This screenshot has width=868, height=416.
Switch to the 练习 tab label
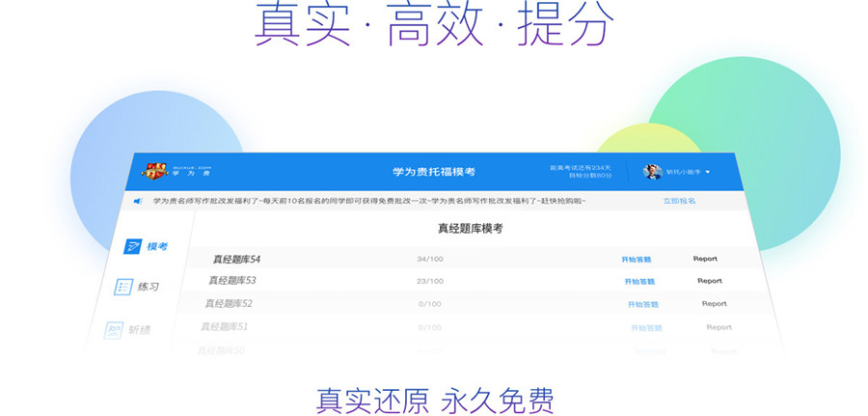click(149, 288)
